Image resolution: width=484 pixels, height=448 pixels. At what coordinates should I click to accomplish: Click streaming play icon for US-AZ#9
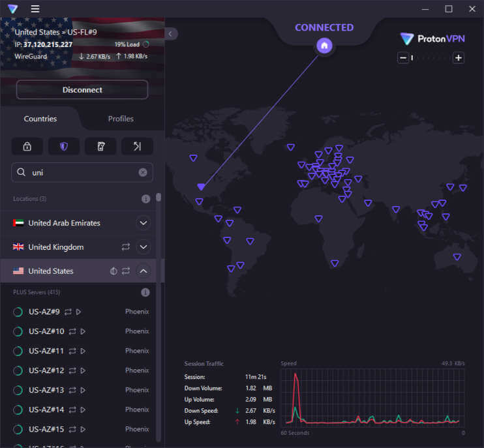[78, 312]
